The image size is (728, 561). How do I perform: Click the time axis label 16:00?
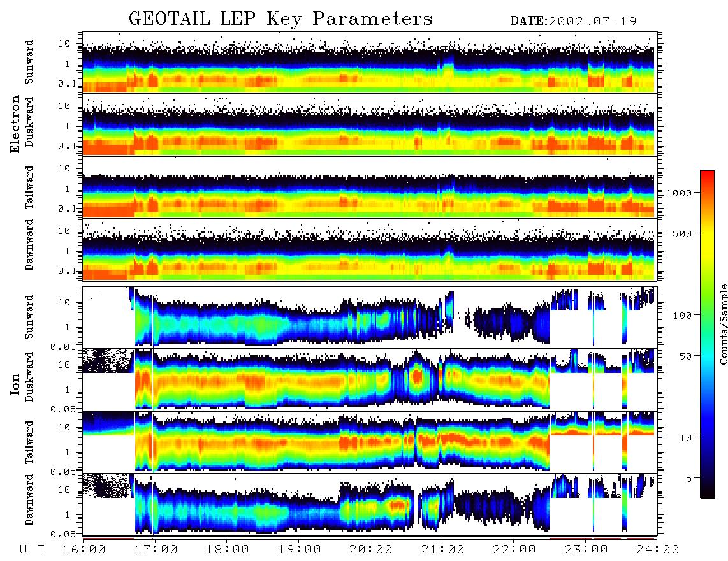(85, 550)
